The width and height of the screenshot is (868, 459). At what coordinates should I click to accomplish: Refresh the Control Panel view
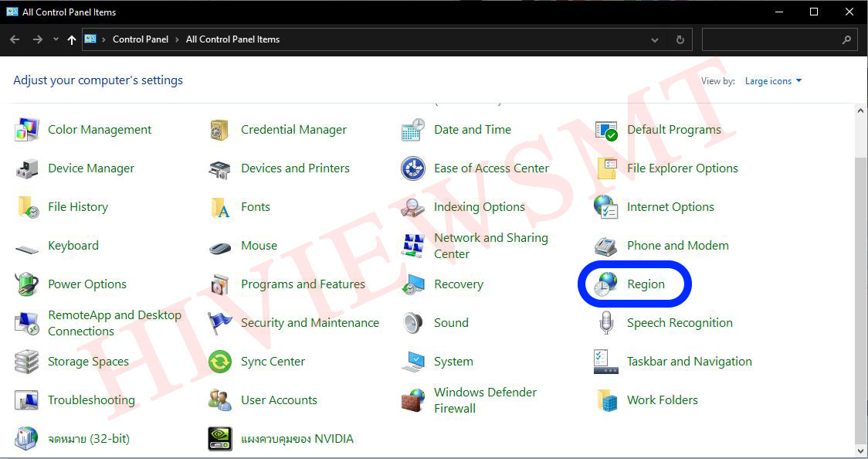680,39
